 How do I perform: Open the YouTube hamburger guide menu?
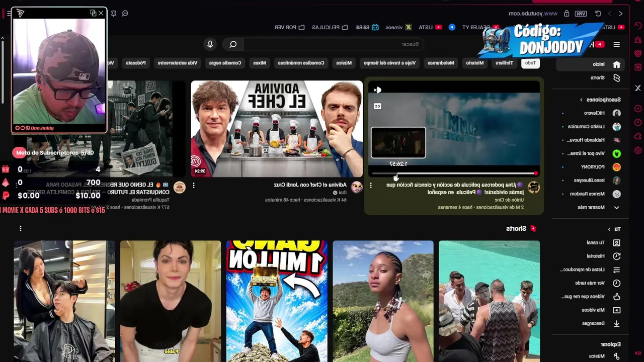[x=616, y=44]
